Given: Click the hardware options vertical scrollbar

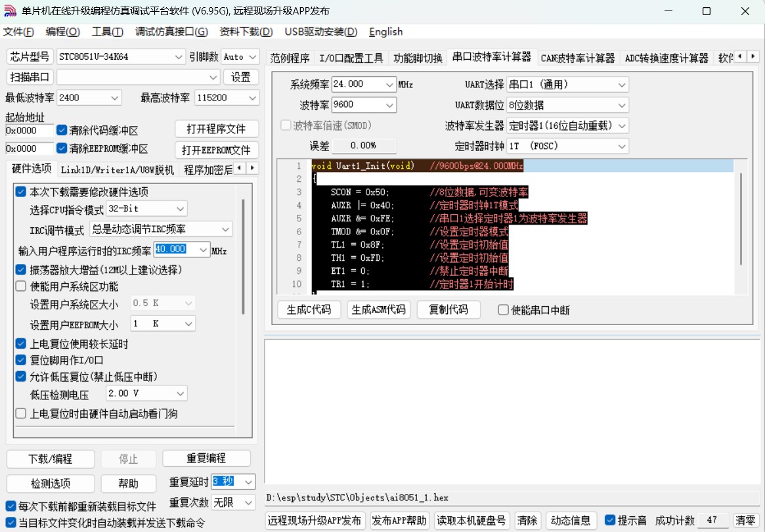Looking at the screenshot, I should coord(243,256).
